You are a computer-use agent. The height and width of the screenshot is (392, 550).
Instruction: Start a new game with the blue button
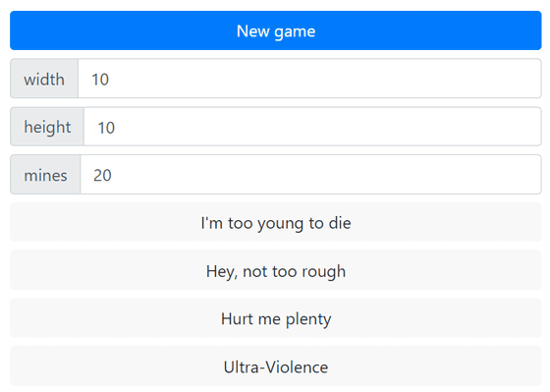click(x=276, y=30)
